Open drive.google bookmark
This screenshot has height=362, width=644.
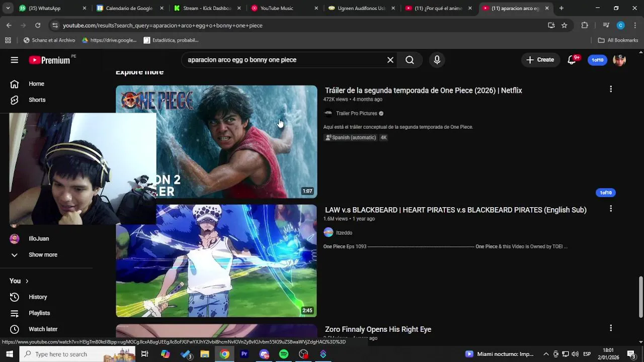(109, 40)
